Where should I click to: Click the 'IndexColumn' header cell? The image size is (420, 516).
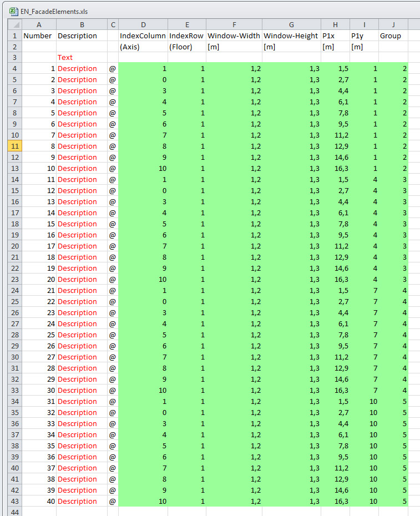tap(143, 36)
